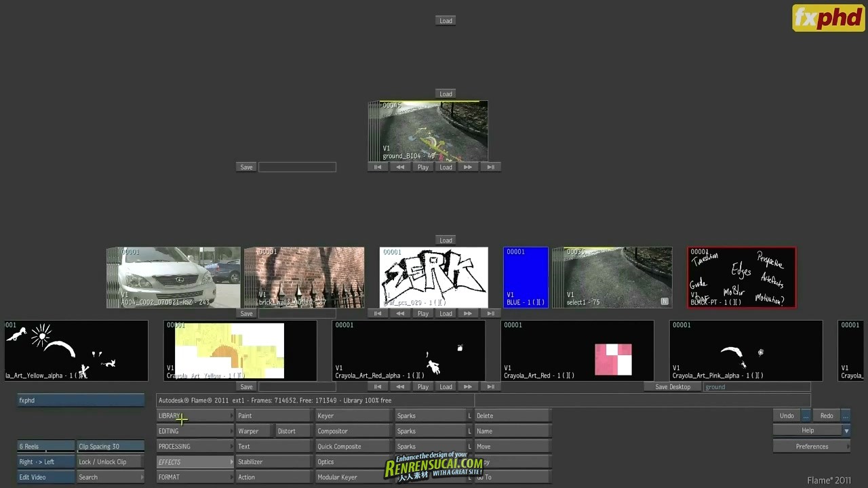Screen dimensions: 868x488
Task: Open the Action module
Action: [x=274, y=477]
